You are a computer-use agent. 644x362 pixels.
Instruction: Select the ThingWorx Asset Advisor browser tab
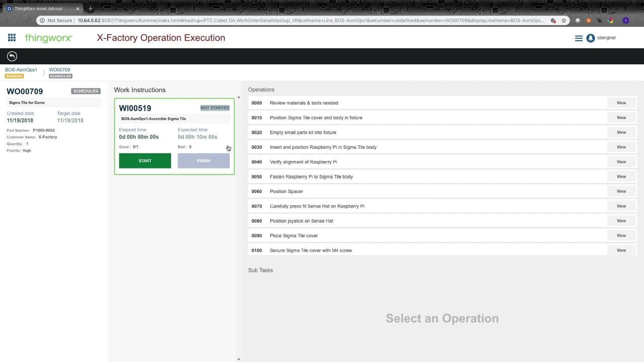point(42,9)
